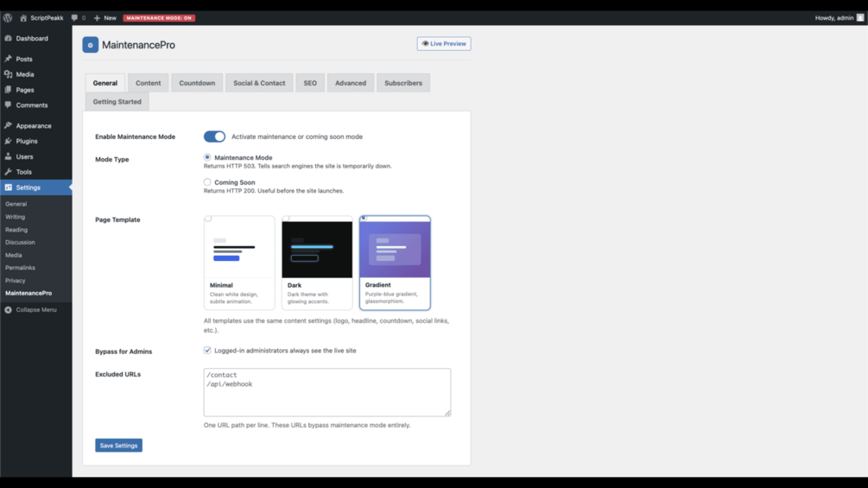Click the Save Settings button
This screenshot has width=868, height=488.
click(118, 446)
